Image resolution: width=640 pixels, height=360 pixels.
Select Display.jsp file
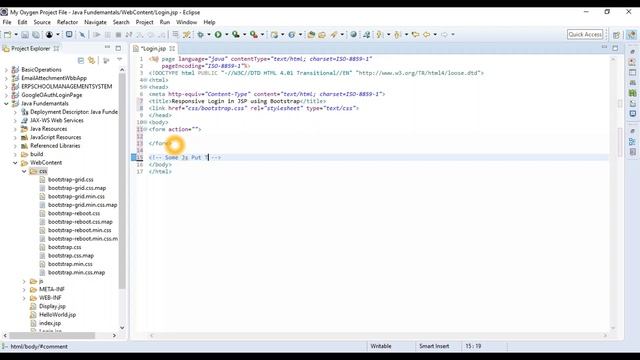(52, 306)
